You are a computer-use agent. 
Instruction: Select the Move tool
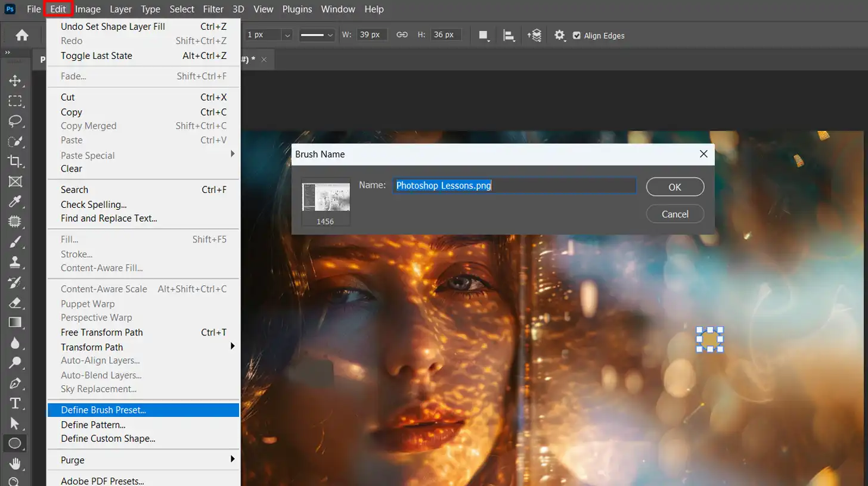click(x=15, y=81)
